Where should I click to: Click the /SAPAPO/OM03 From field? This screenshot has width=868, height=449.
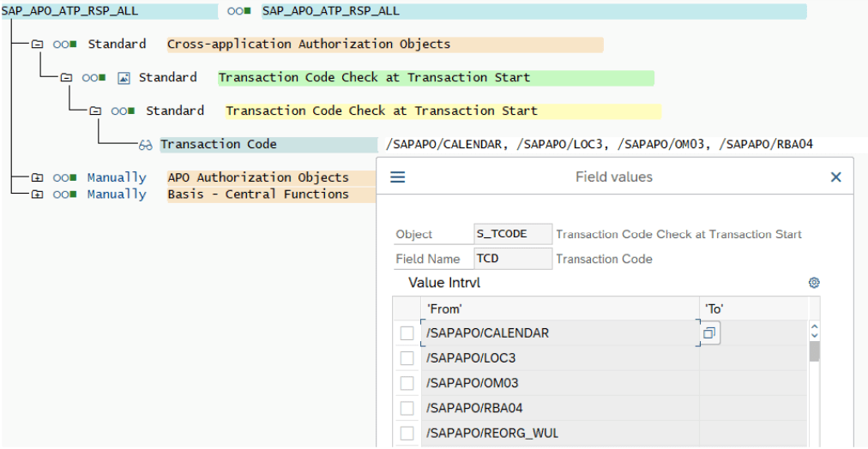(560, 383)
